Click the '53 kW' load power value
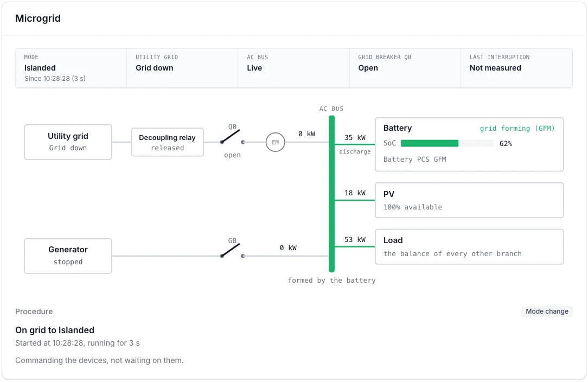This screenshot has height=382, width=588. (355, 239)
